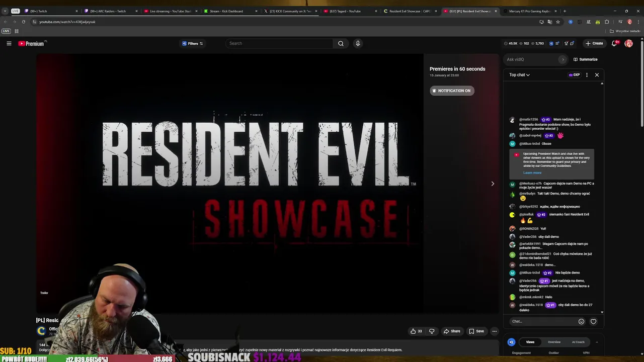
Task: Open the tab search dropdown arrow
Action: (5, 11)
